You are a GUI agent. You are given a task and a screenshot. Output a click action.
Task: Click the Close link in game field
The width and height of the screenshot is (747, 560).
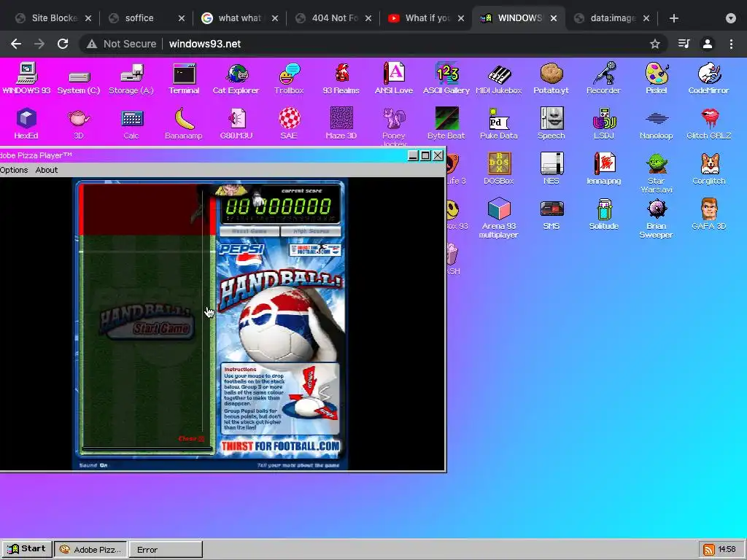191,438
